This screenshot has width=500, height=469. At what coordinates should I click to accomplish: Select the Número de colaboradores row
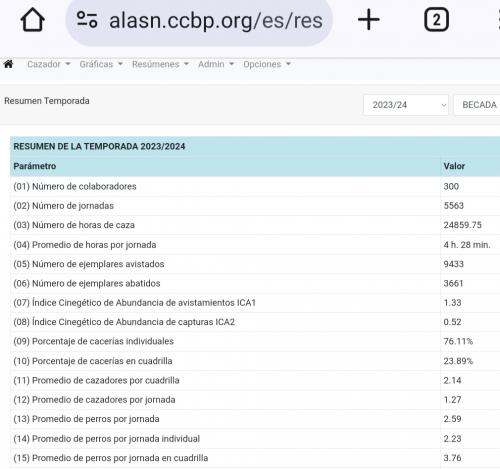pyautogui.click(x=255, y=186)
